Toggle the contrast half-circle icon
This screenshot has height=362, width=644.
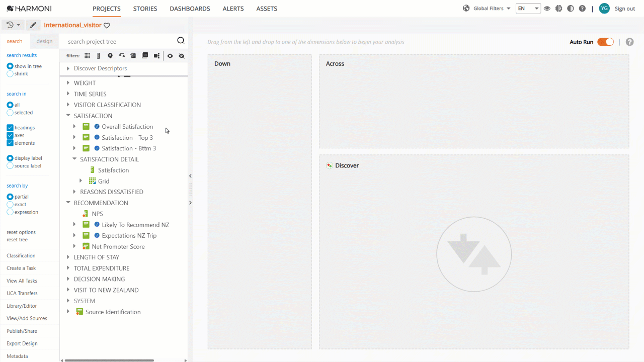coord(571,9)
